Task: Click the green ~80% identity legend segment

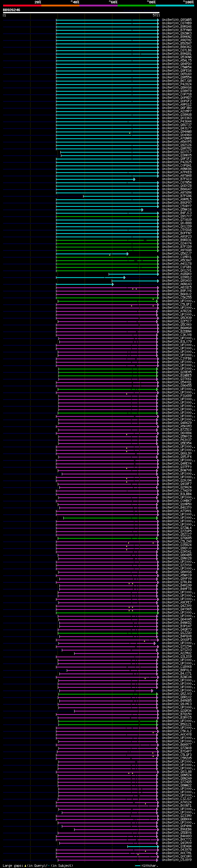Action: pos(137,6)
